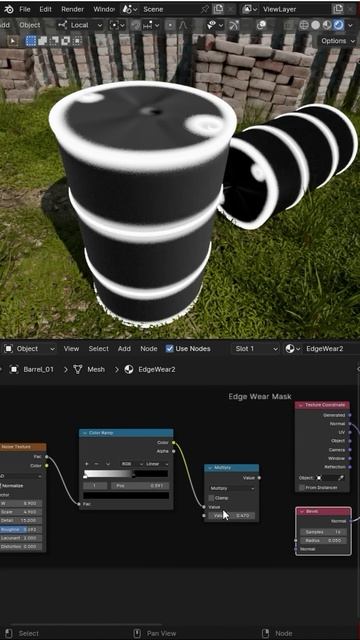Switch to material preview shading
The height and width of the screenshot is (640, 360).
tap(327, 25)
